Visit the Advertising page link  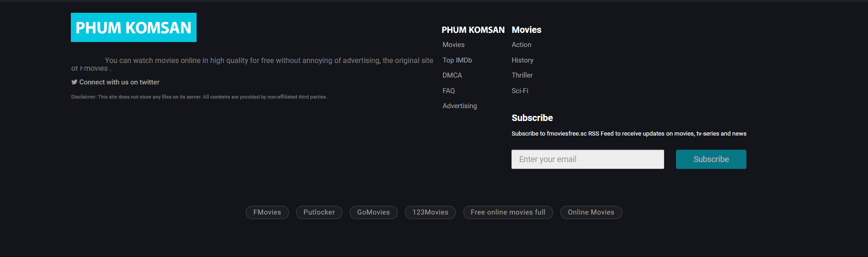tap(459, 106)
